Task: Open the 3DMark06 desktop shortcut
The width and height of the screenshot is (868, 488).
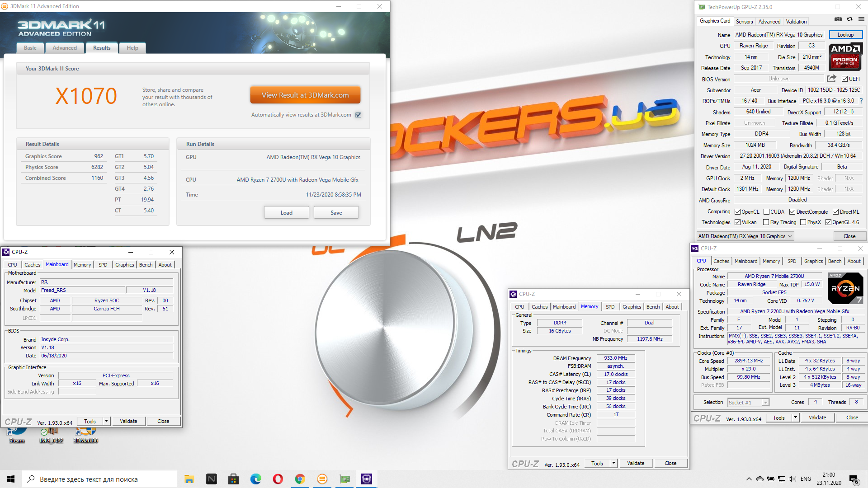Action: tap(86, 435)
